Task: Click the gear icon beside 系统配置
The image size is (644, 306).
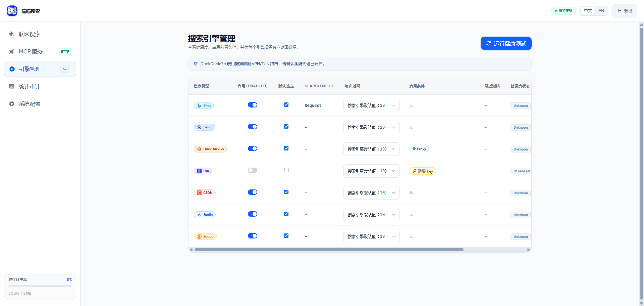Action: coord(12,104)
